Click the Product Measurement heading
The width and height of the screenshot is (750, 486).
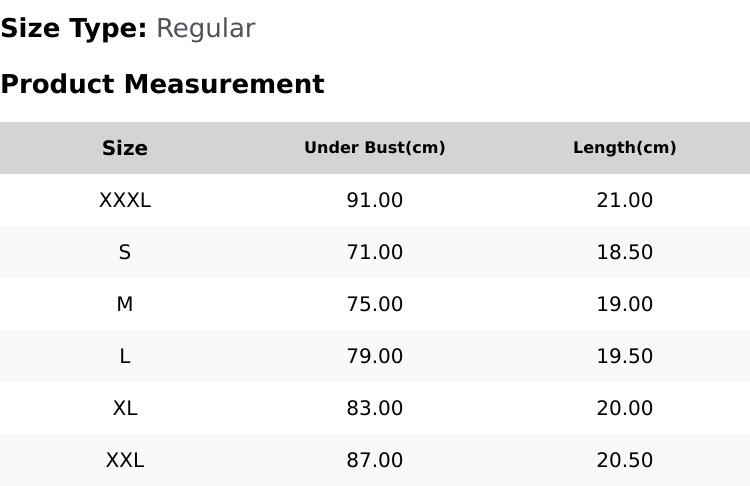[x=163, y=84]
